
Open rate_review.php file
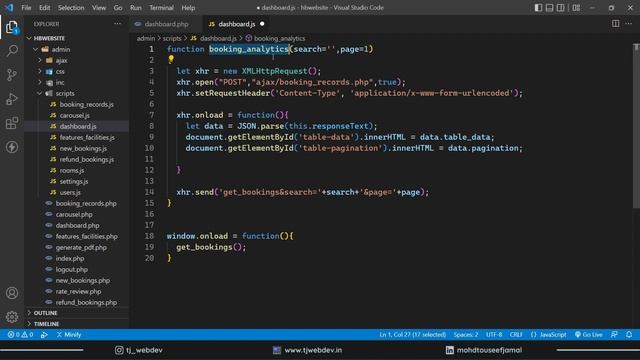[77, 292]
